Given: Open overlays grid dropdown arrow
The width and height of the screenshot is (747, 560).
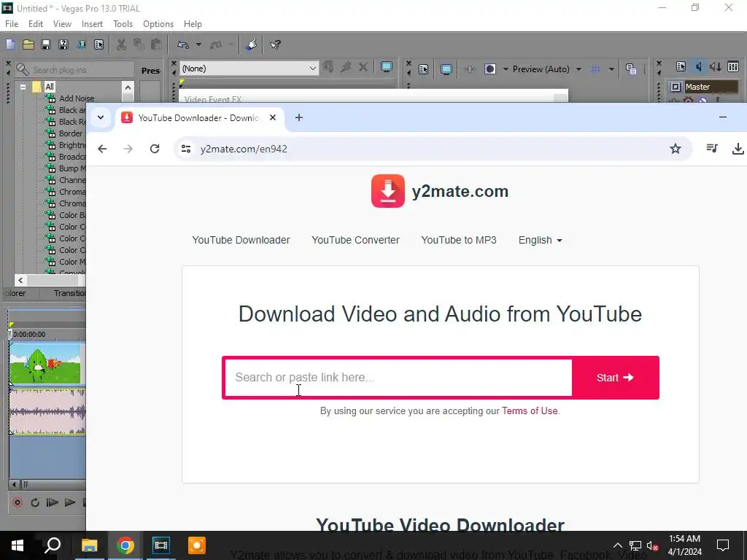Looking at the screenshot, I should coord(611,69).
